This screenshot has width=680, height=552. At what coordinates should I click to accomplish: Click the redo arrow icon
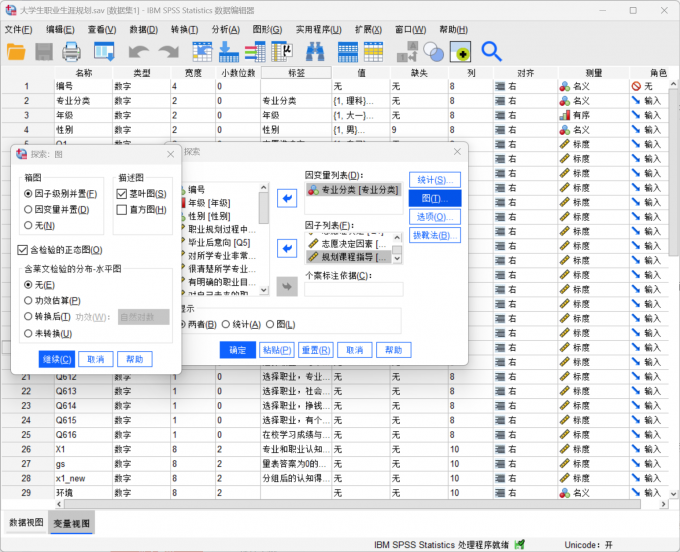[169, 52]
